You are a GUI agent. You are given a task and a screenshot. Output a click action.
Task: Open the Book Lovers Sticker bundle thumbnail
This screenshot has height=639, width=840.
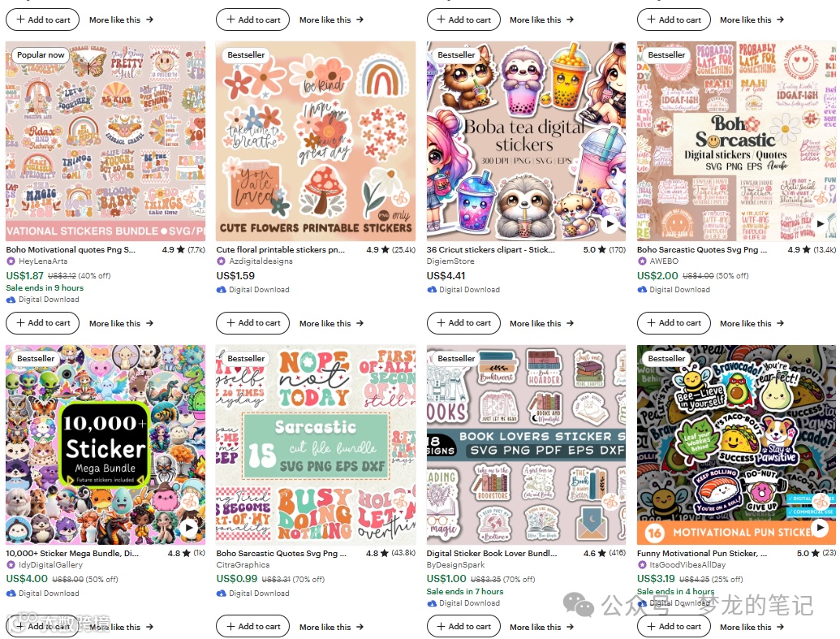point(526,444)
